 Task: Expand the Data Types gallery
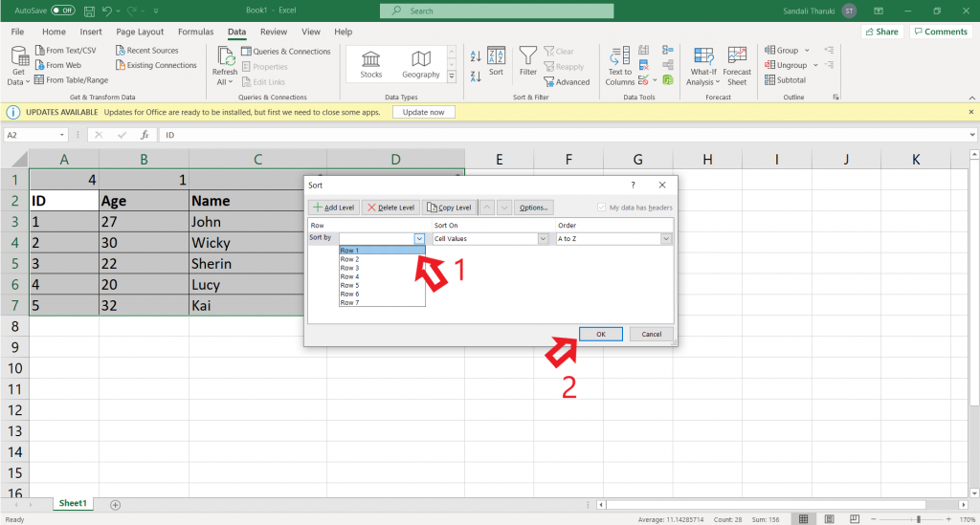452,77
